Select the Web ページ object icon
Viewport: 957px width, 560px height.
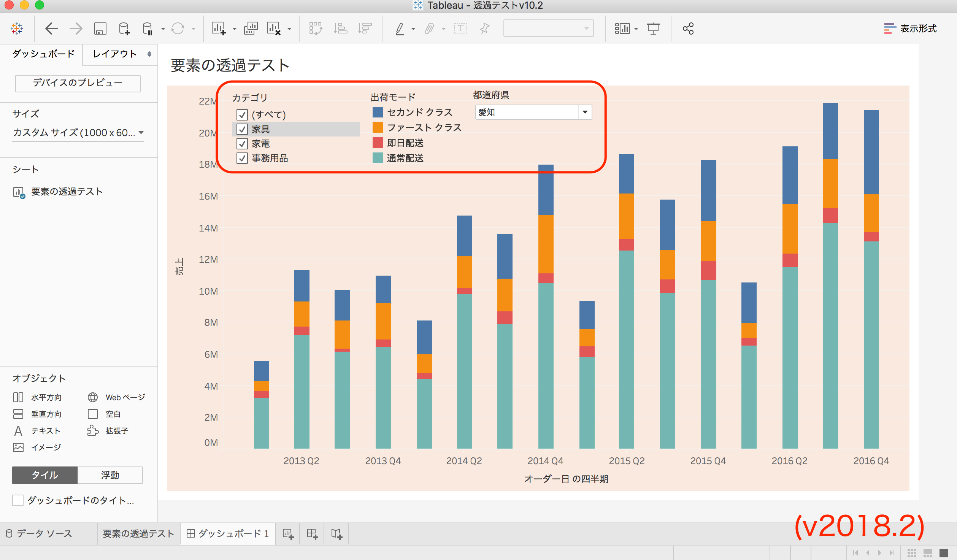pos(93,397)
